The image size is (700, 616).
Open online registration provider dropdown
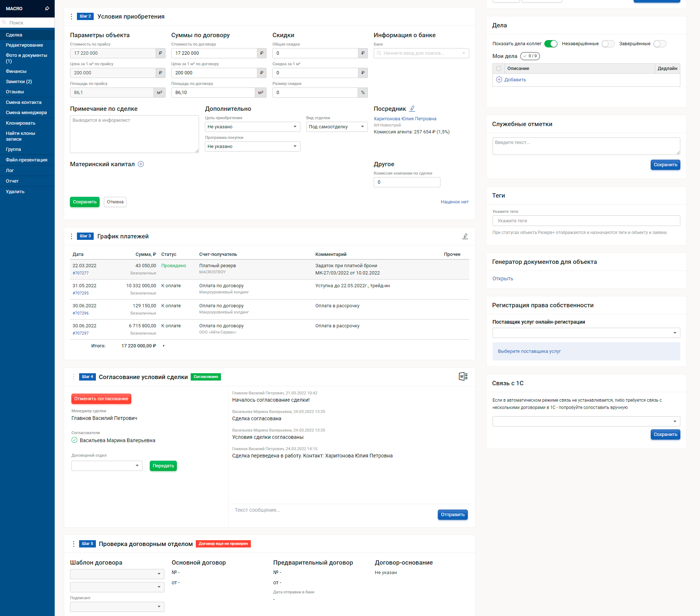(586, 332)
